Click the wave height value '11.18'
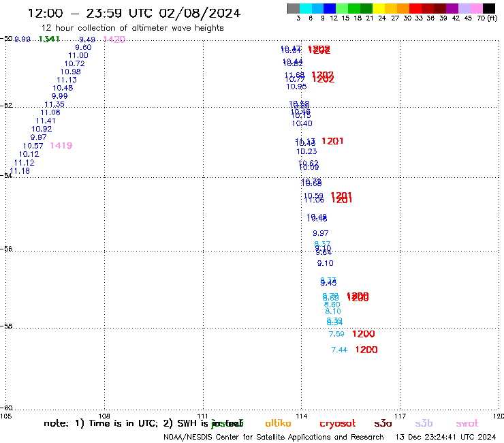Viewport: 504px width, 443px height. (20, 171)
